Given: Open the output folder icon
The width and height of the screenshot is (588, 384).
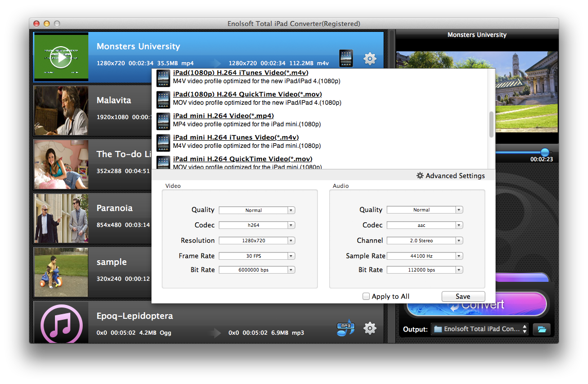Looking at the screenshot, I should (x=541, y=329).
